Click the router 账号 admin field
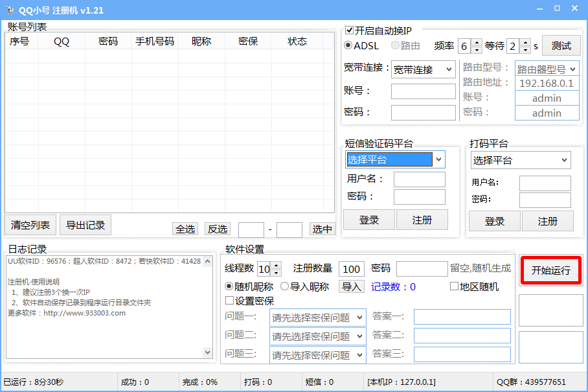This screenshot has height=392, width=588. pyautogui.click(x=547, y=98)
